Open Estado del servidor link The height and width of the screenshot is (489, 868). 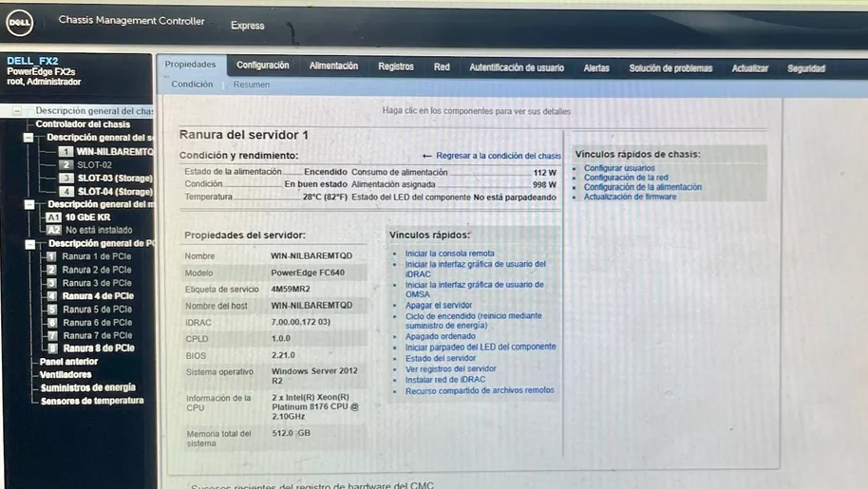(x=440, y=358)
